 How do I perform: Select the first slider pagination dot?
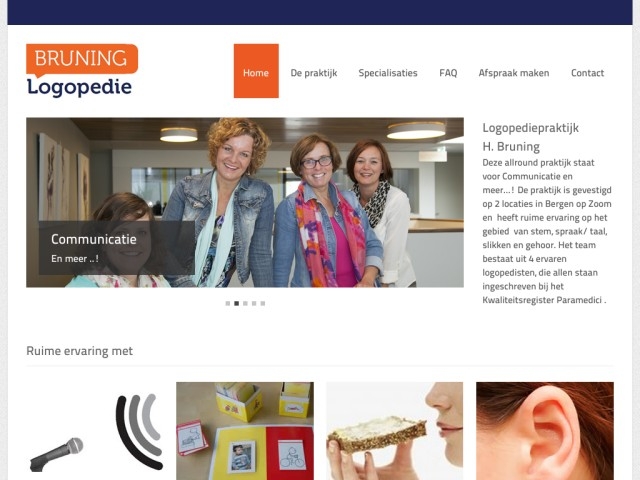point(228,303)
